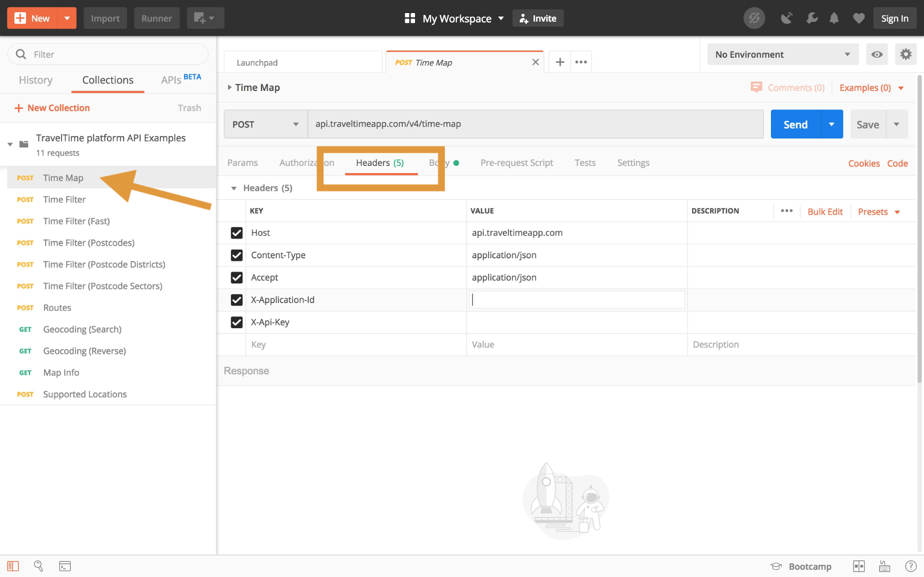Open the Presets dropdown
Screen dimensions: 924x577
[879, 212]
